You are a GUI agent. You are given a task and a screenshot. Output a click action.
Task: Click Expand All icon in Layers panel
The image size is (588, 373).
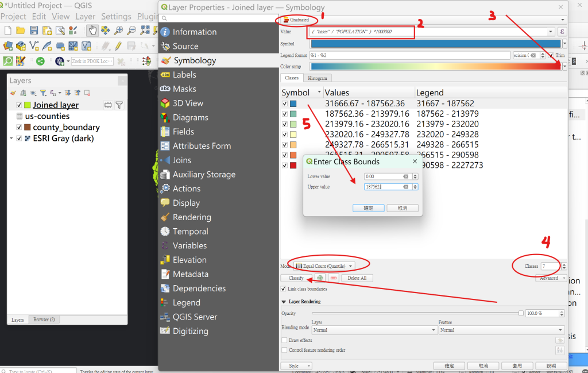pos(68,93)
